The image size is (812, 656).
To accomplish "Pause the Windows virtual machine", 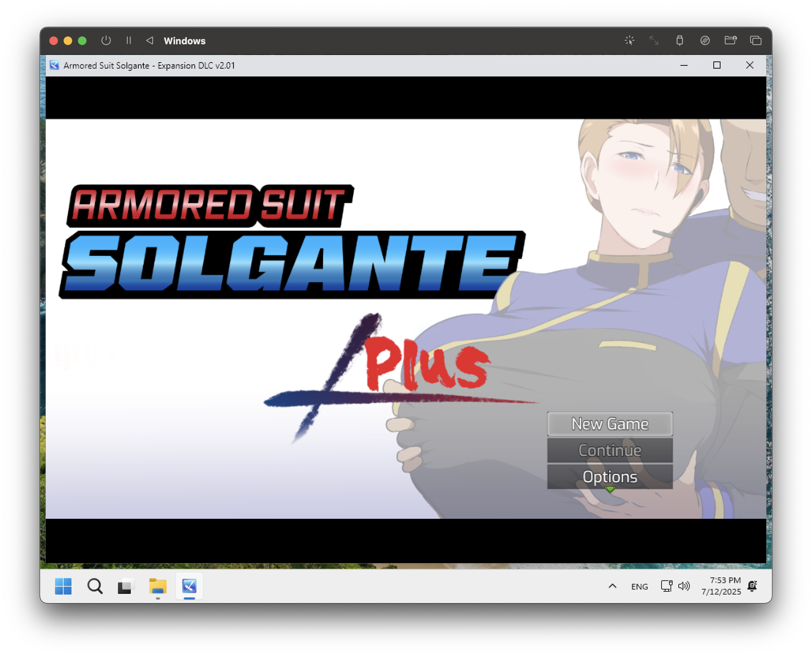I will click(129, 40).
